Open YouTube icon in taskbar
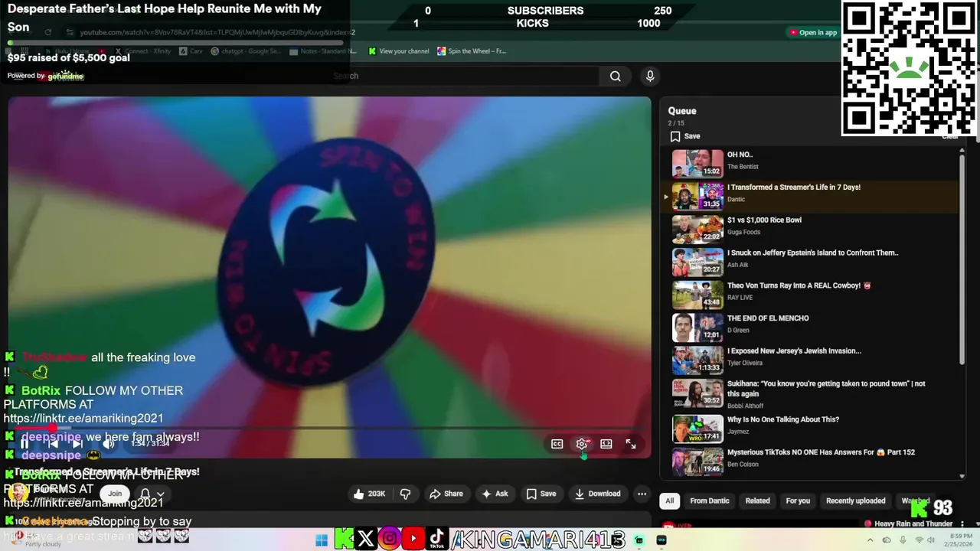 pyautogui.click(x=413, y=540)
